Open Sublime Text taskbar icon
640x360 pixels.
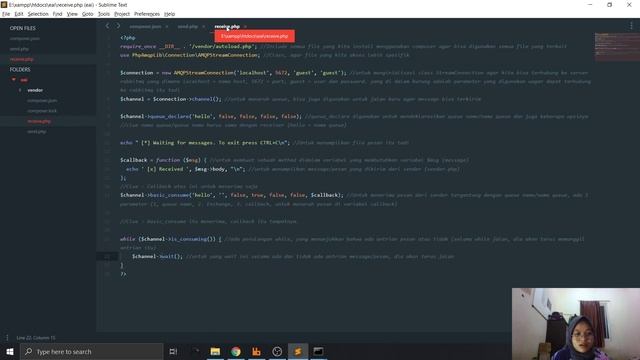[298, 351]
